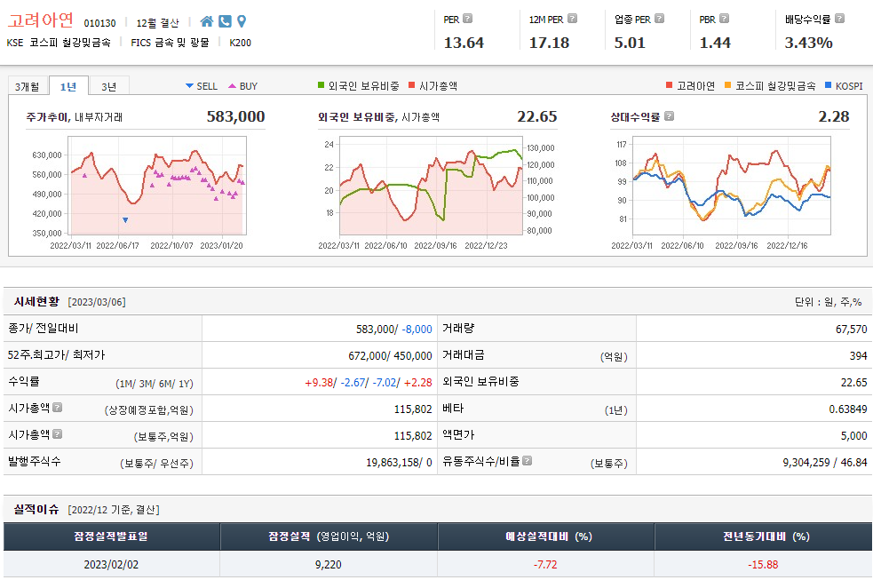Open help icon next to 배당수익률
873x588 pixels.
pyautogui.click(x=839, y=19)
